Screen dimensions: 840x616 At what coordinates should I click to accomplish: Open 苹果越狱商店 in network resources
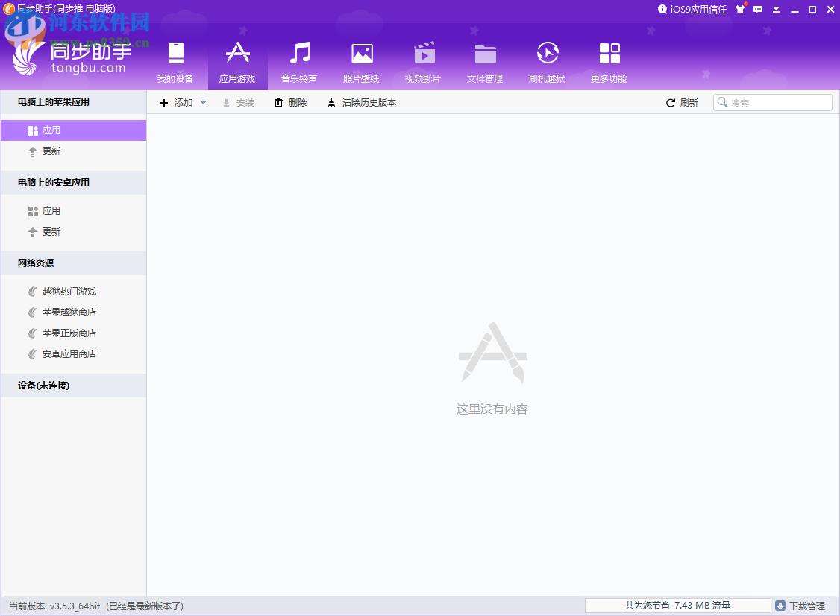(x=69, y=312)
